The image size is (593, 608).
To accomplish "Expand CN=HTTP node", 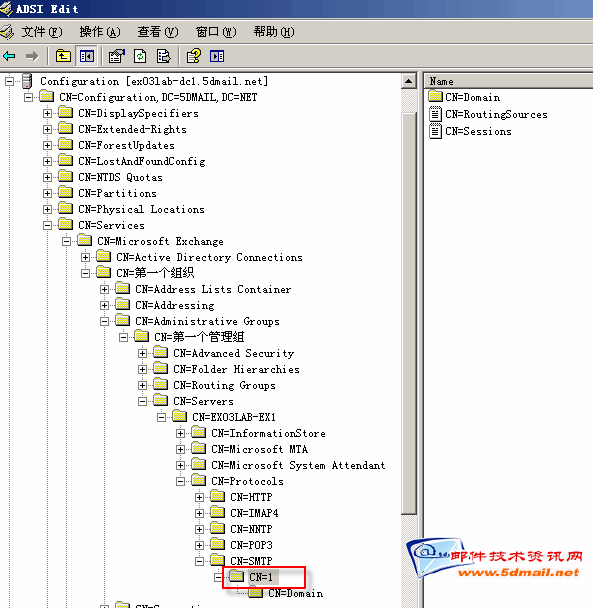I will click(199, 497).
